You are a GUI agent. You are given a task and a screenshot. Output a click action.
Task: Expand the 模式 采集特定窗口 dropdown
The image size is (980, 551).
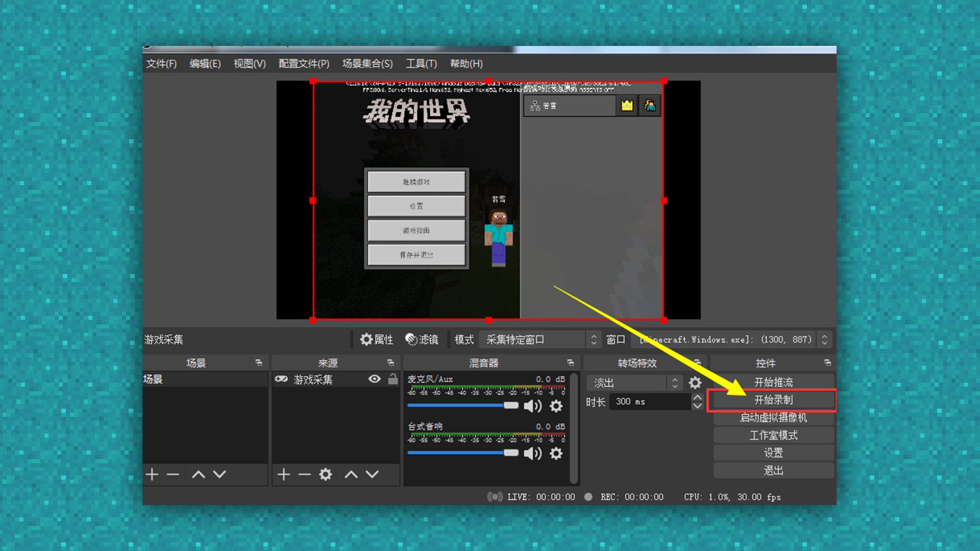coord(540,339)
